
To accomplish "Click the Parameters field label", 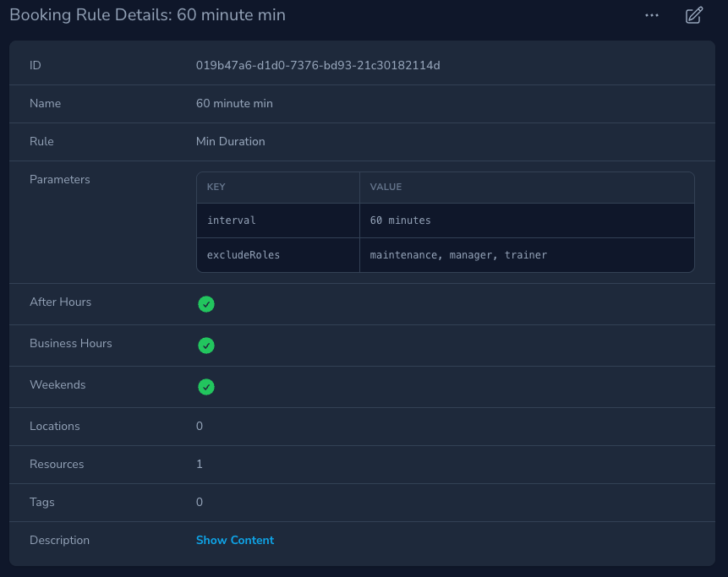I will (60, 179).
